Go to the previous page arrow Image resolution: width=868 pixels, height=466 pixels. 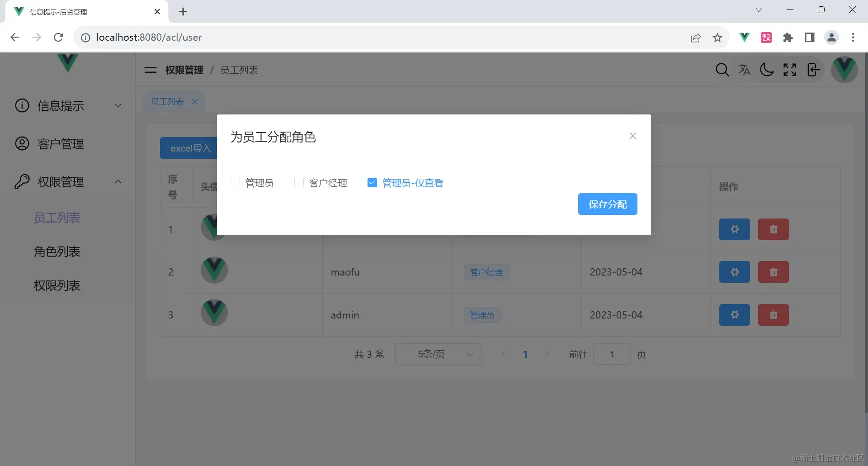click(x=503, y=354)
